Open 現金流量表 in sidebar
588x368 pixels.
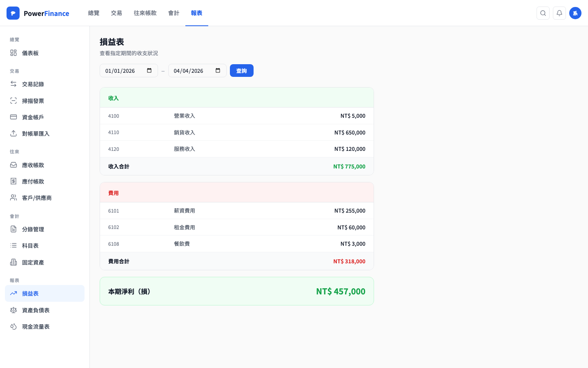click(x=36, y=327)
